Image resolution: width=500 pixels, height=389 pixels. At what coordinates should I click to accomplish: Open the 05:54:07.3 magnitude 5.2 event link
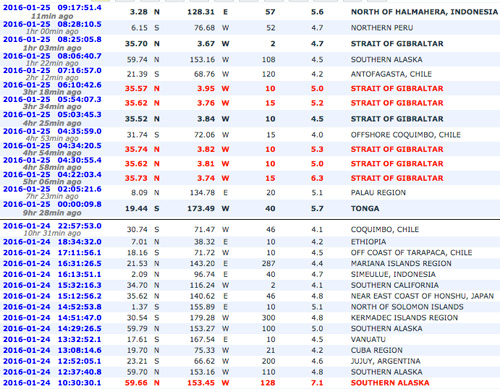click(52, 100)
